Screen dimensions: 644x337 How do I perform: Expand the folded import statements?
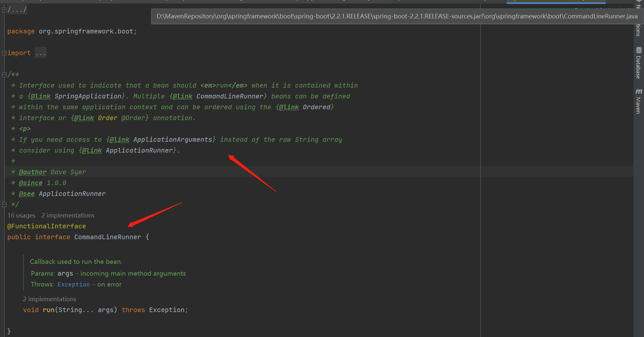[x=4, y=53]
